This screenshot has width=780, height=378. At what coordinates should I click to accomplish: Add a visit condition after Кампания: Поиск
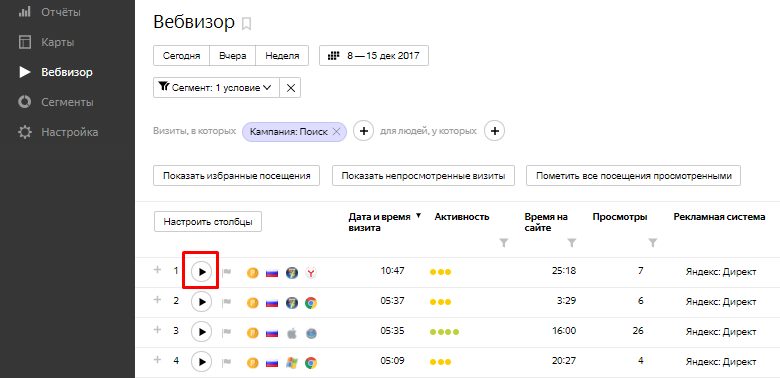pos(364,131)
